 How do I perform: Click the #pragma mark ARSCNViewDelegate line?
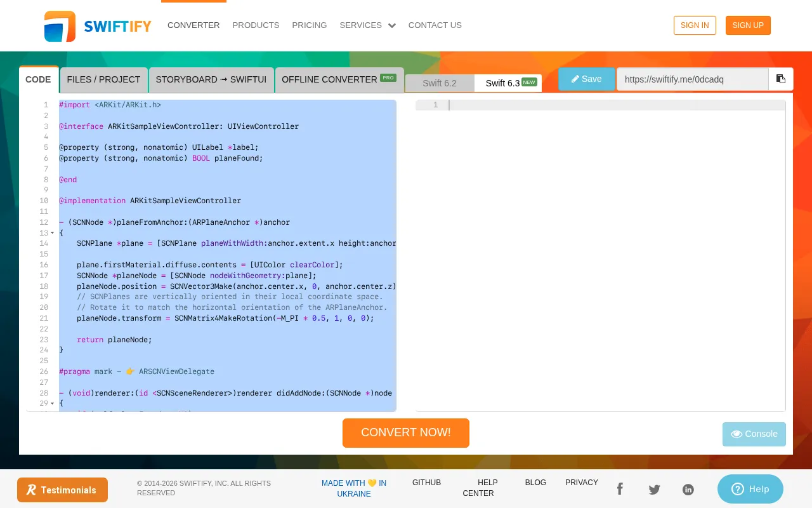tap(136, 371)
